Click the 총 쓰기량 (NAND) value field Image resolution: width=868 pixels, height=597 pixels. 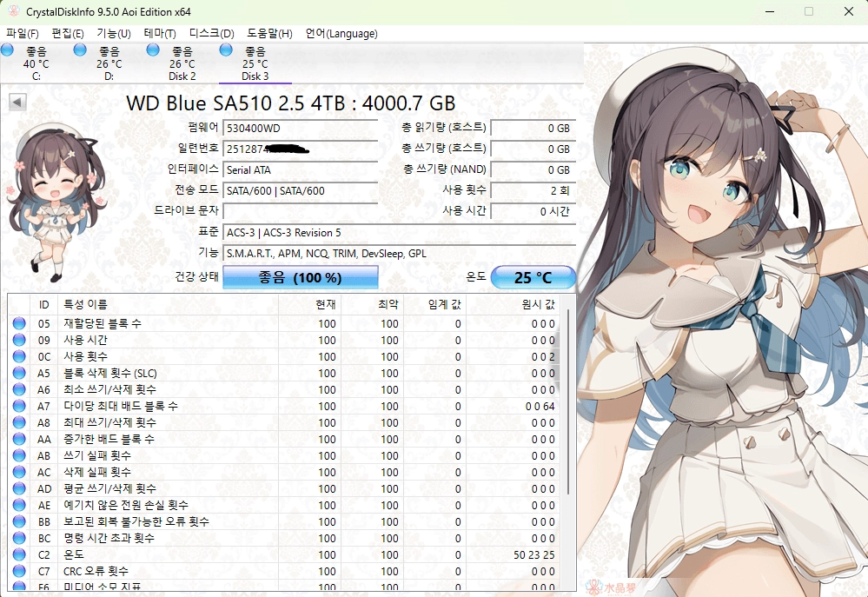coord(533,170)
